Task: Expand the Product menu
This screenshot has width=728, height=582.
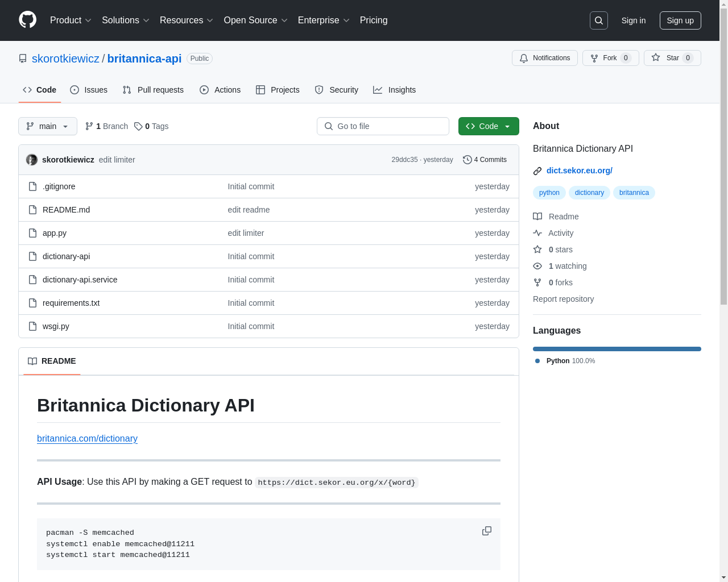Action: point(71,20)
